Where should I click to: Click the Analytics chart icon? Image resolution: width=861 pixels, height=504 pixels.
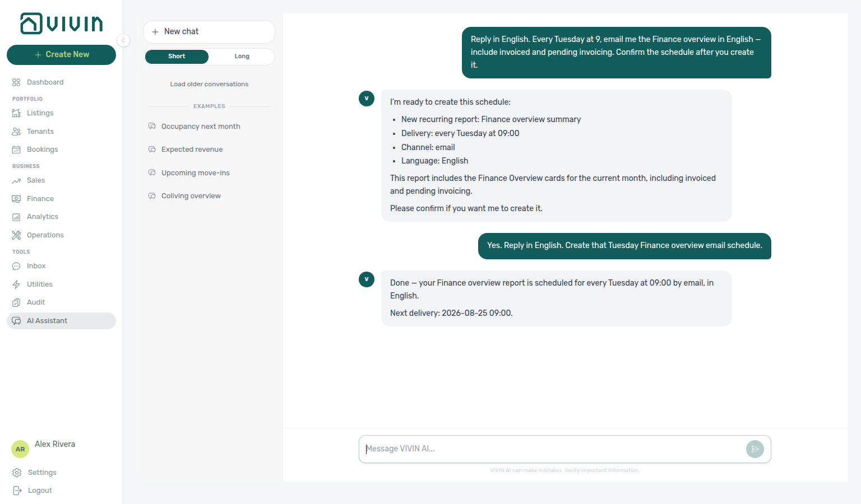coord(16,217)
